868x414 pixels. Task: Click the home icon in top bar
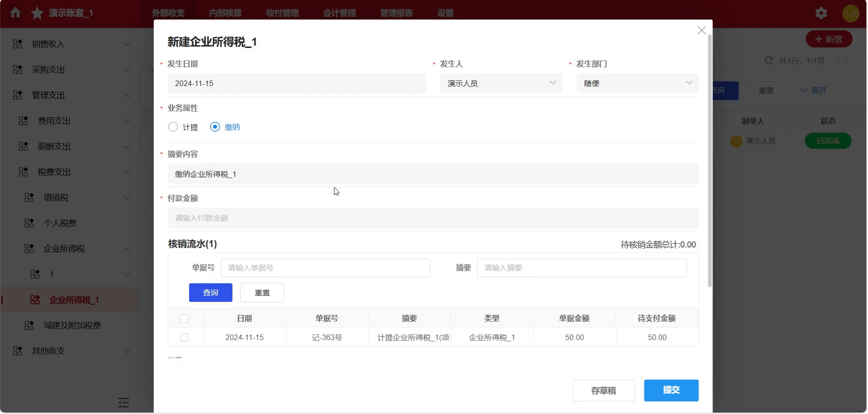15,13
